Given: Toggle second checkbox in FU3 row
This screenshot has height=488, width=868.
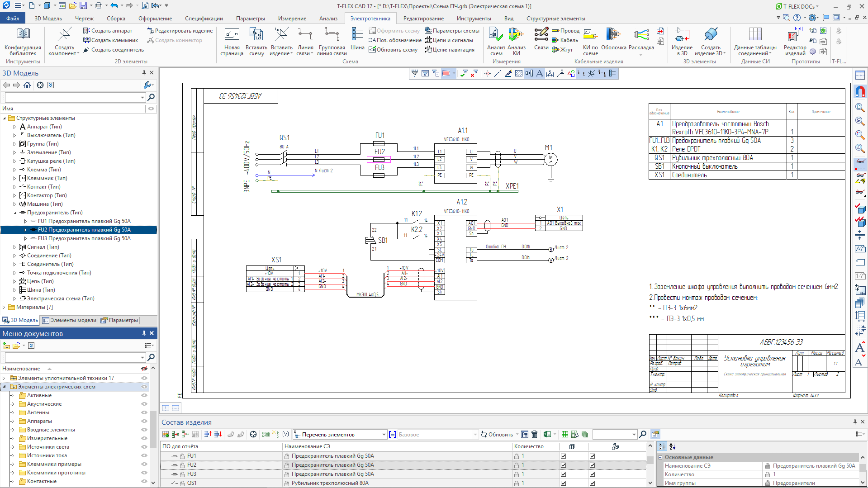Looking at the screenshot, I should [x=592, y=474].
